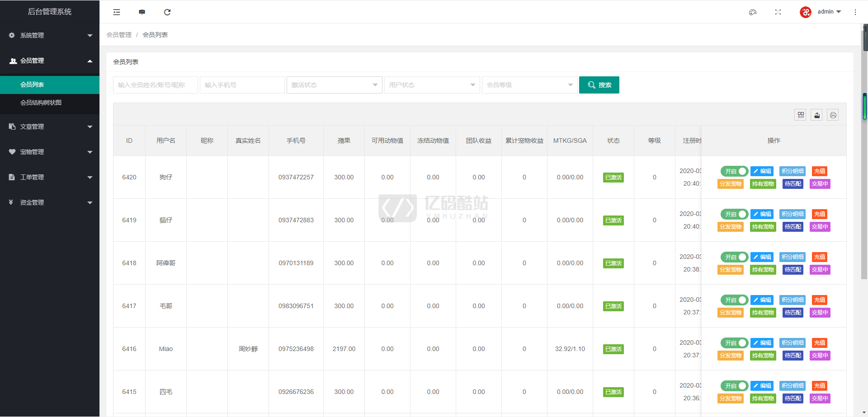Open the 会员等级 dropdown filter
Screen dimensions: 868x417
click(530, 85)
